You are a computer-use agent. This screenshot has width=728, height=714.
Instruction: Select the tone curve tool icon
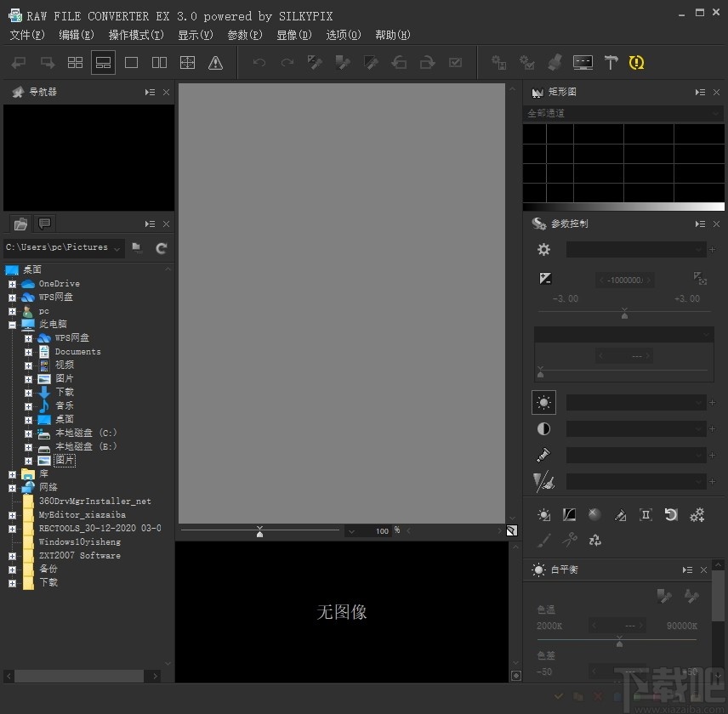click(x=569, y=514)
